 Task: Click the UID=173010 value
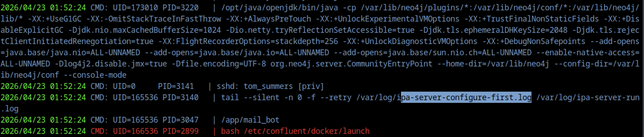pyautogui.click(x=135, y=8)
